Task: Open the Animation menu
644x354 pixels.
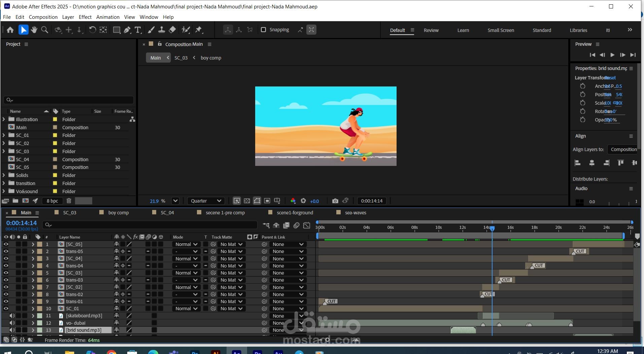Action: coord(108,17)
